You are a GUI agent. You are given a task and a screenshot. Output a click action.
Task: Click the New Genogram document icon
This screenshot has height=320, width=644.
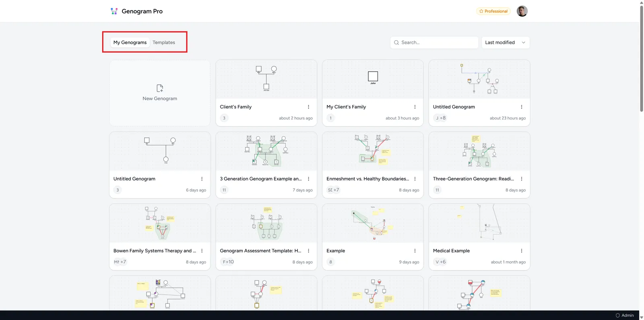(160, 88)
